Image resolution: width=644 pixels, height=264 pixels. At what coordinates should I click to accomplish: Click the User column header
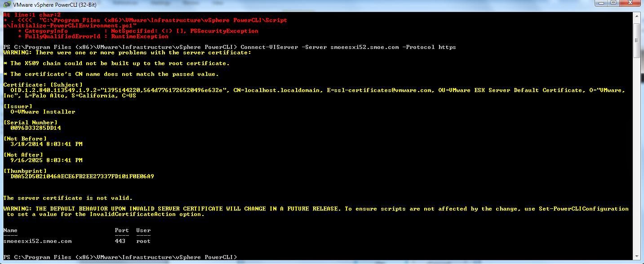(x=143, y=230)
